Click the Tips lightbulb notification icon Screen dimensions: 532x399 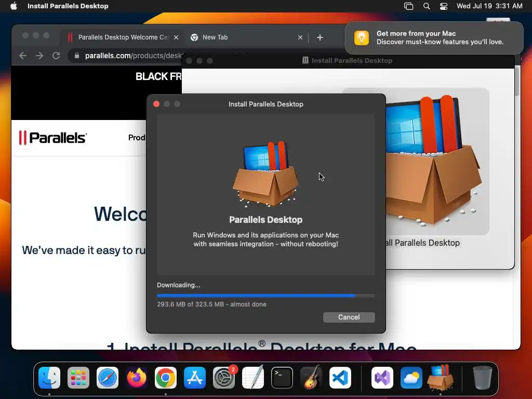(x=362, y=37)
